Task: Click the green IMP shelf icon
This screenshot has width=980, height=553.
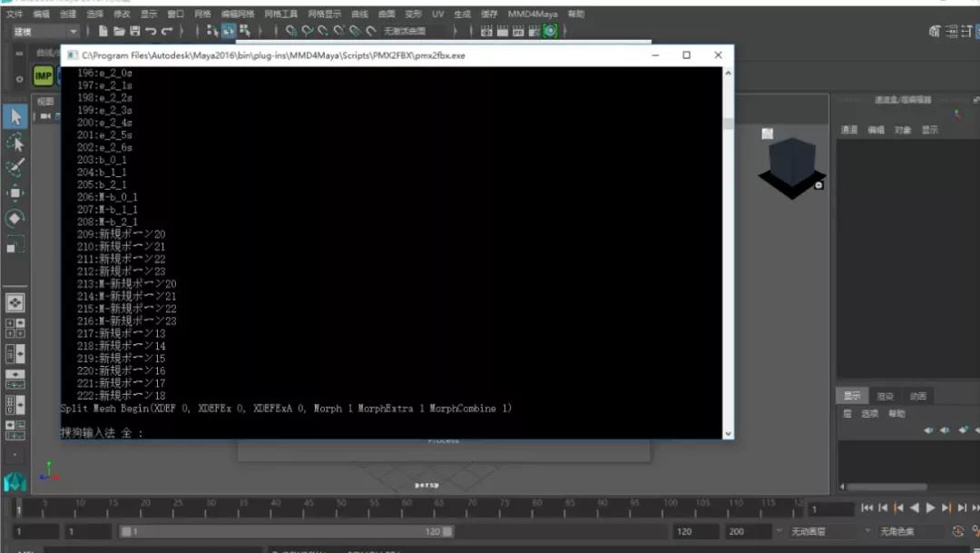Action: 43,76
